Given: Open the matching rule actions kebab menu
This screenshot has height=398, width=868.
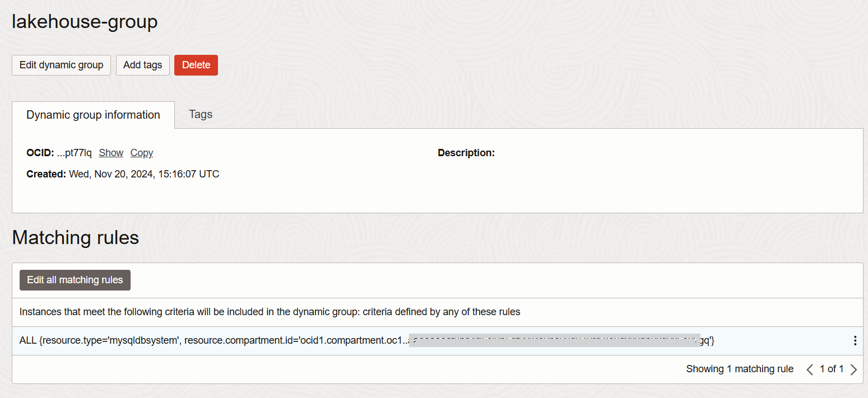Looking at the screenshot, I should tap(855, 340).
